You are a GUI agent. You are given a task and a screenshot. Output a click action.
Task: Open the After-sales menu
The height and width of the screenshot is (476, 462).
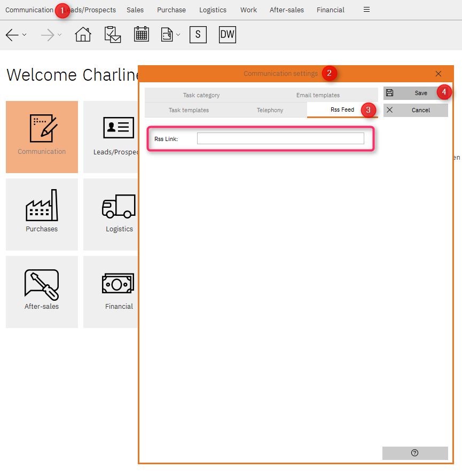tap(287, 10)
